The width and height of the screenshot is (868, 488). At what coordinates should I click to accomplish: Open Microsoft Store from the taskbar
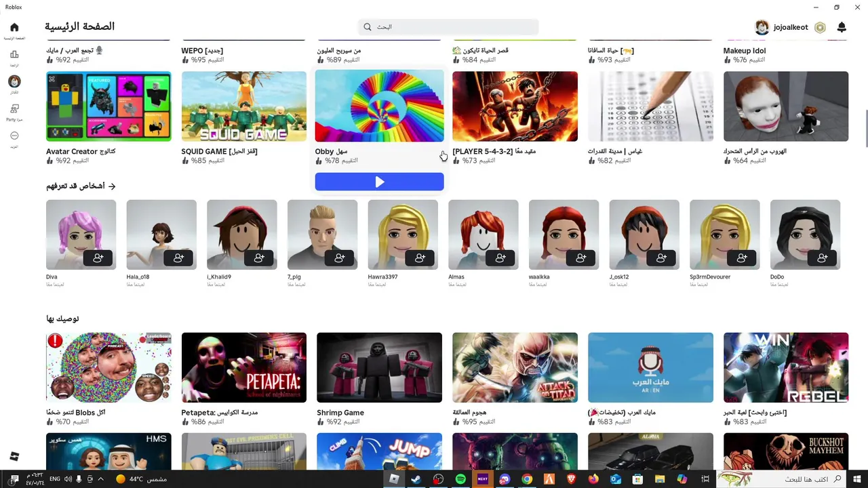pyautogui.click(x=637, y=479)
